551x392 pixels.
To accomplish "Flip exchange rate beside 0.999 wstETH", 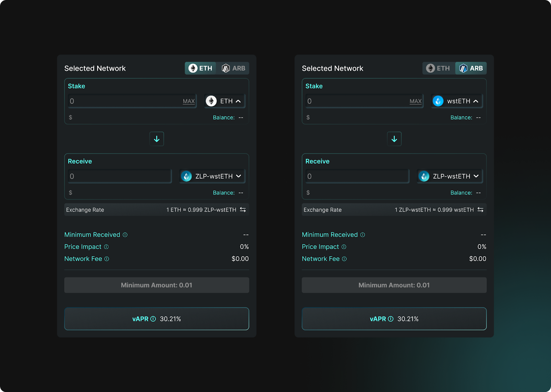I will (480, 209).
